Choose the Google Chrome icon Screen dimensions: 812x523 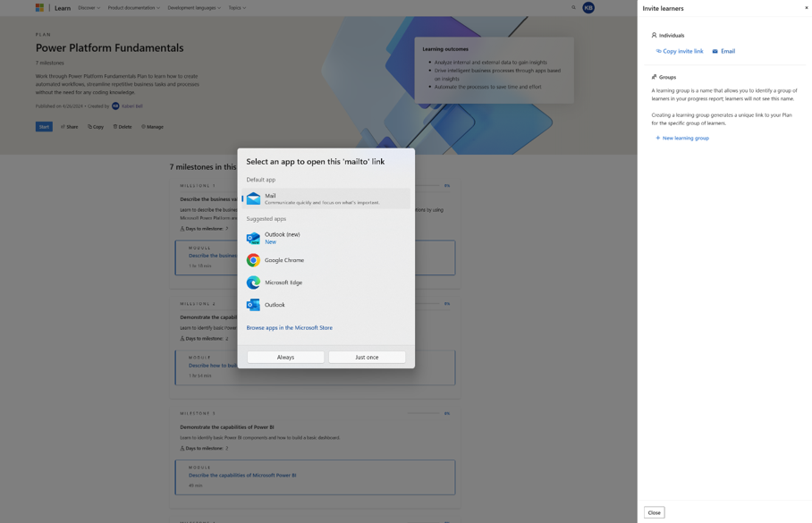[253, 261]
